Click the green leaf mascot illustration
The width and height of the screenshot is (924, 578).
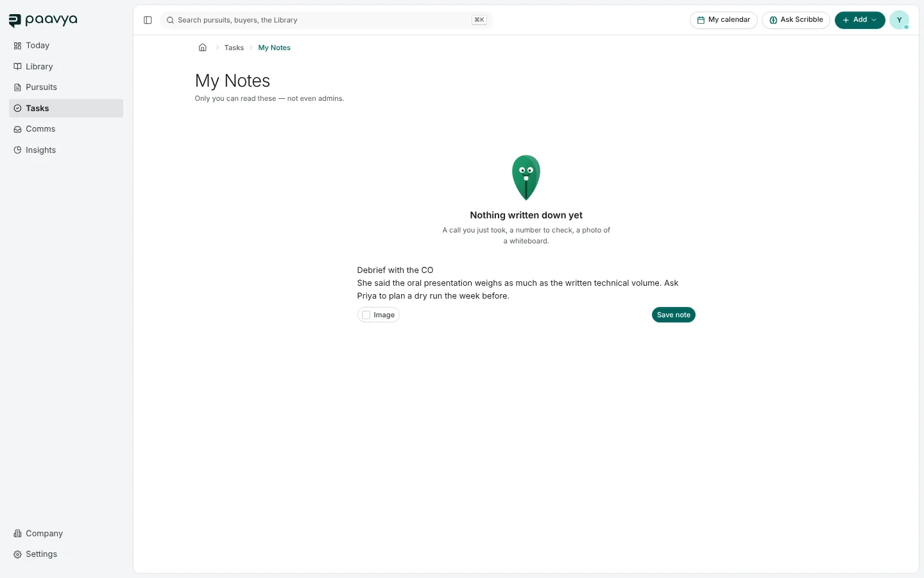coord(526,177)
